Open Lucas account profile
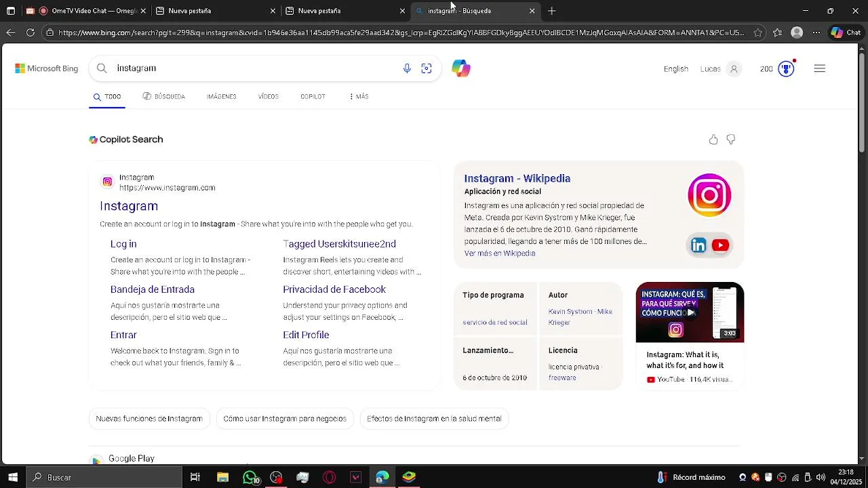Viewport: 868px width, 488px height. coord(720,68)
